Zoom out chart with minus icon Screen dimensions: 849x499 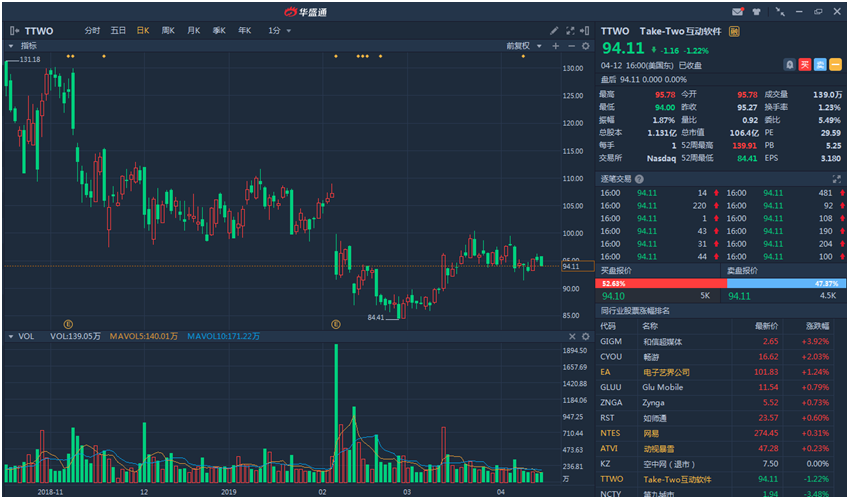click(571, 46)
